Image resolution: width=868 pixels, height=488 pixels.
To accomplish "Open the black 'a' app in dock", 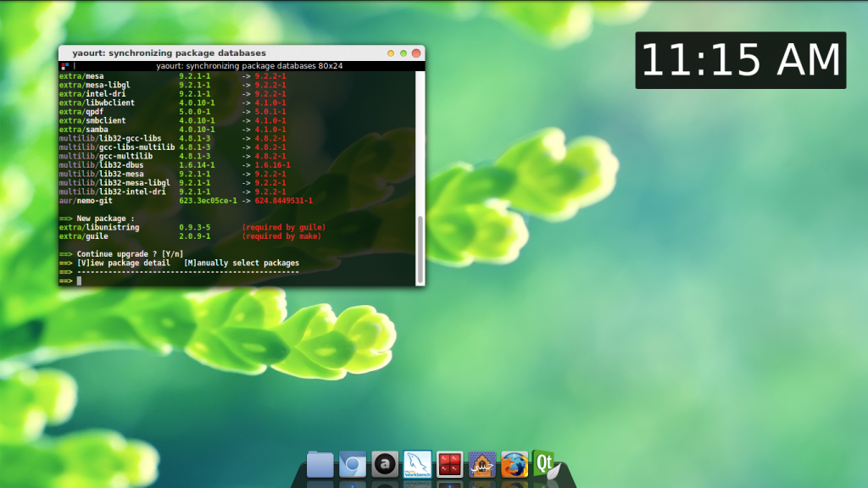I will pos(385,464).
